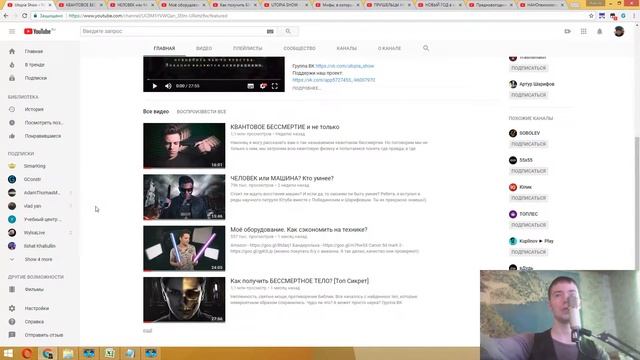Open the Группа ВК link in description
Viewport: 640px width, 360px height.
(345, 66)
